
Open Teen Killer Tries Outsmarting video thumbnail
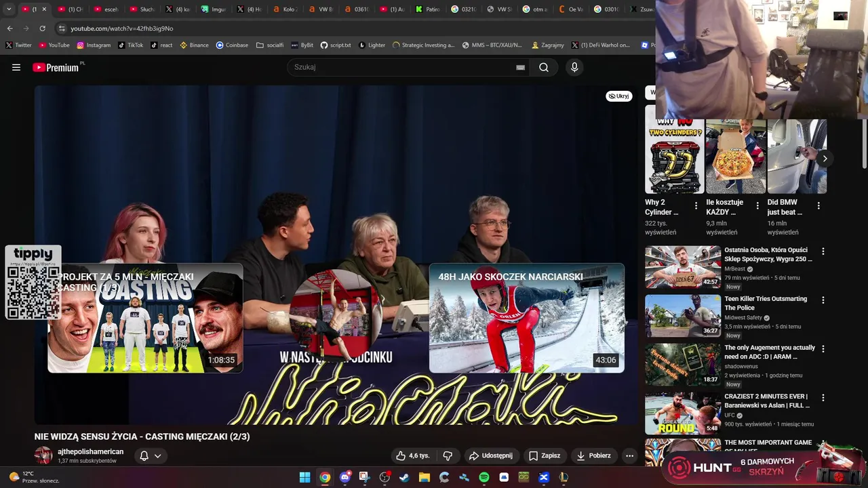pos(683,316)
